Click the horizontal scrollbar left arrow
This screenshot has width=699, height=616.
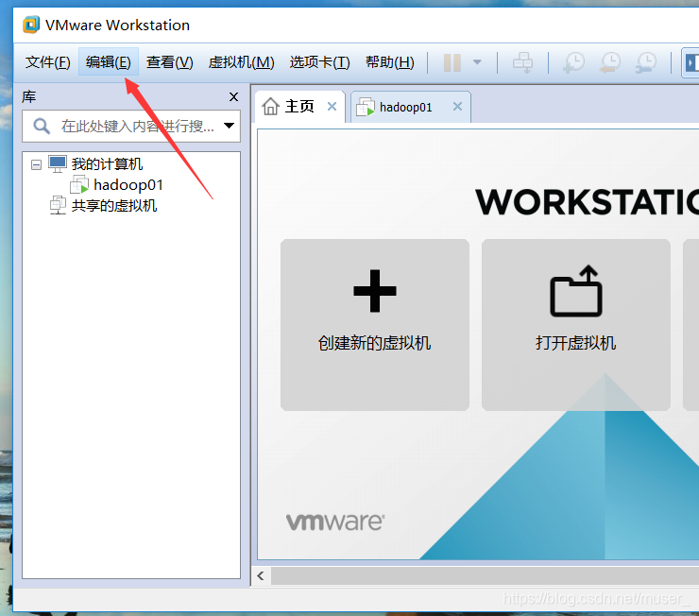click(261, 576)
